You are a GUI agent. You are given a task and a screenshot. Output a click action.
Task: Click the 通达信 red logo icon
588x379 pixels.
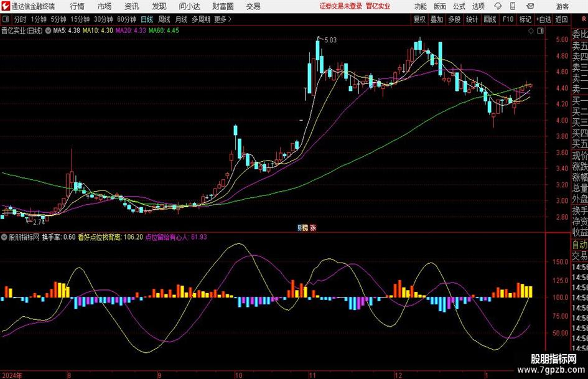pyautogui.click(x=6, y=6)
